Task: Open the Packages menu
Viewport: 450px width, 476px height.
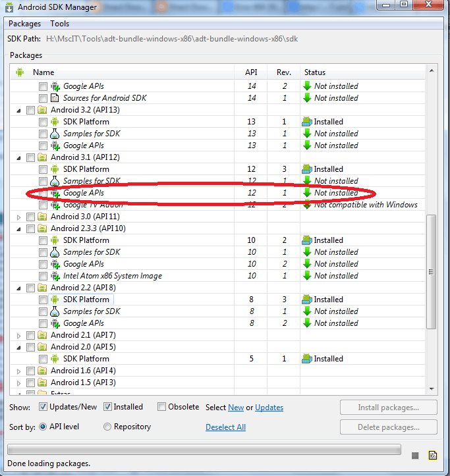Action: (24, 24)
